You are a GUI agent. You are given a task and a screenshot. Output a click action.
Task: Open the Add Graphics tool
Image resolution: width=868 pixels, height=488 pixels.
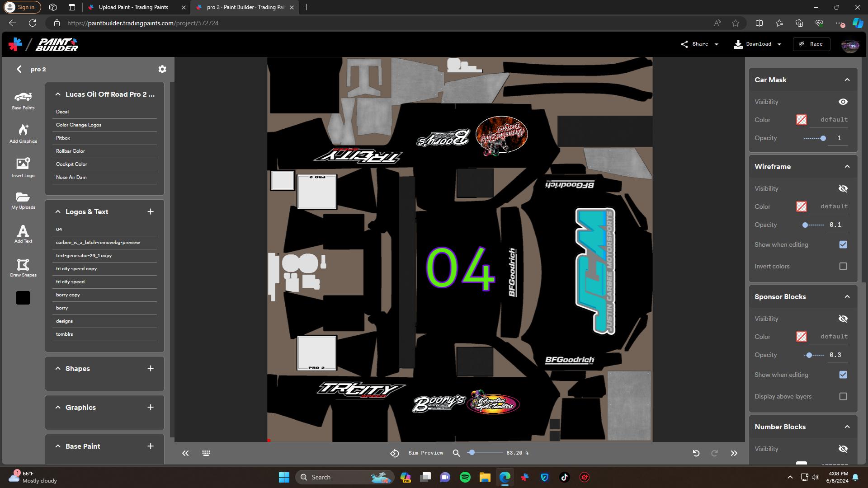(x=23, y=133)
